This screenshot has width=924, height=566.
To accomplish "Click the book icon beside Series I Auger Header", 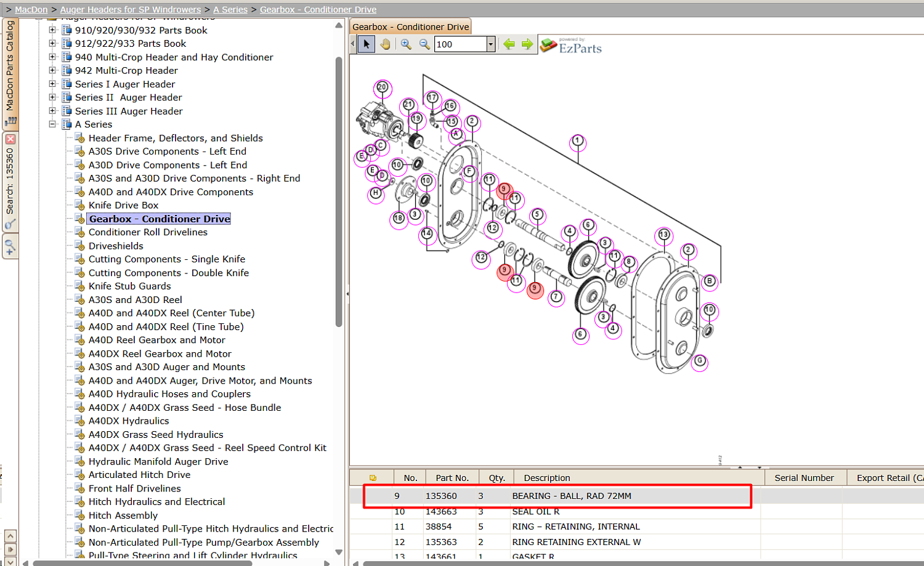I will (x=67, y=84).
